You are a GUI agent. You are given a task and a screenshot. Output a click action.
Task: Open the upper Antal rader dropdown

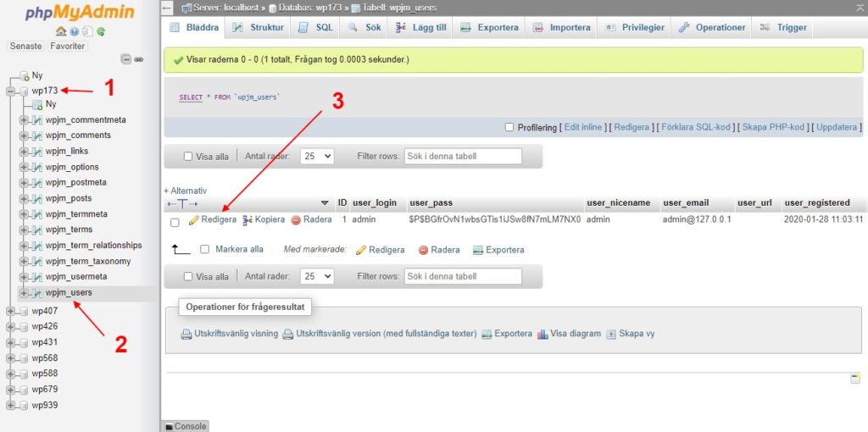click(x=317, y=157)
